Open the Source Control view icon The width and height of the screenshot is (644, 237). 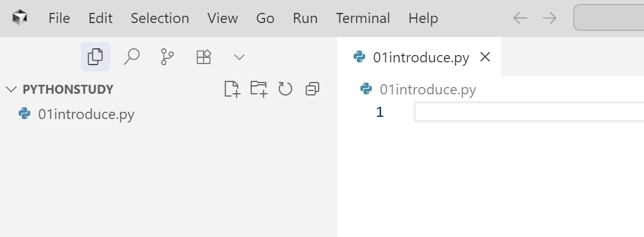click(x=167, y=57)
